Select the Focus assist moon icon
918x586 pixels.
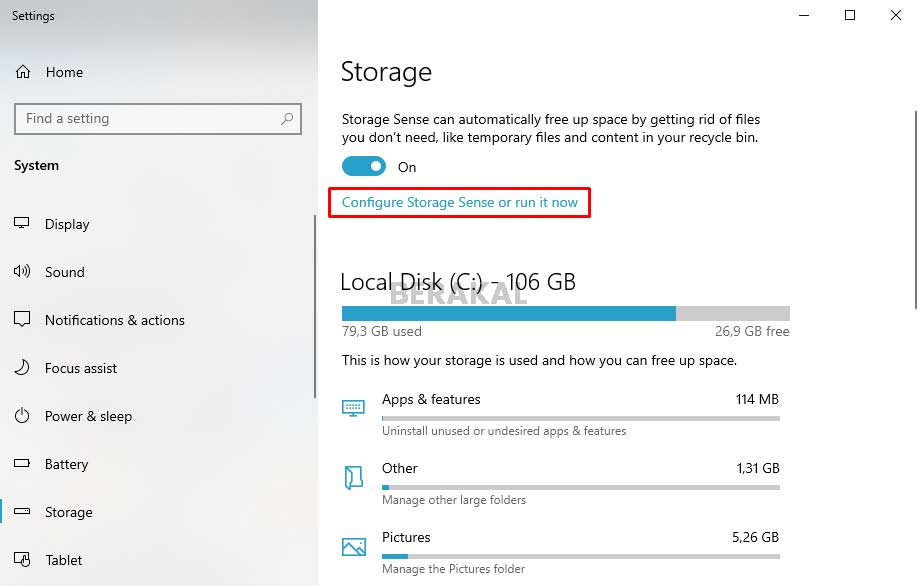[21, 368]
